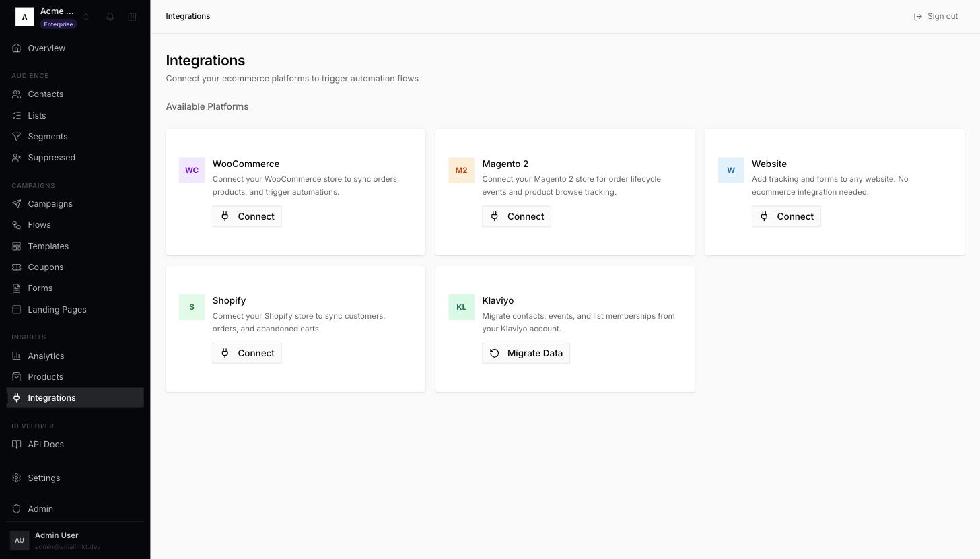The width and height of the screenshot is (980, 559).
Task: Click the W Website logo badge
Action: (731, 170)
